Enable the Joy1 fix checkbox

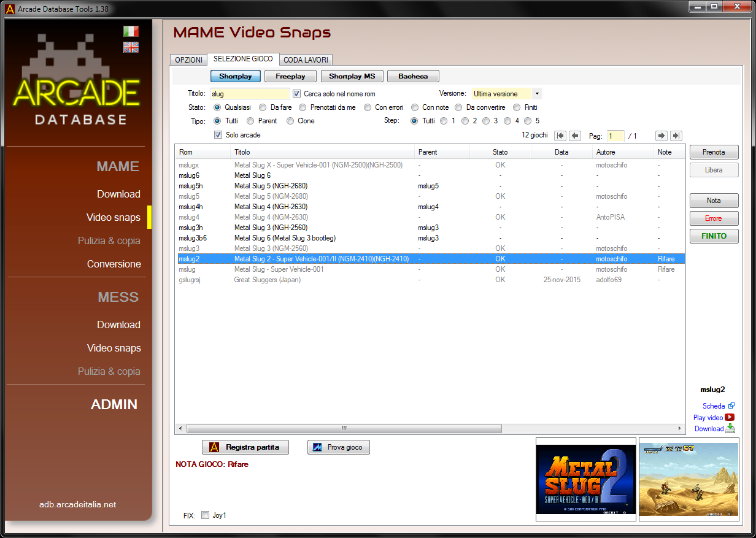[x=205, y=515]
